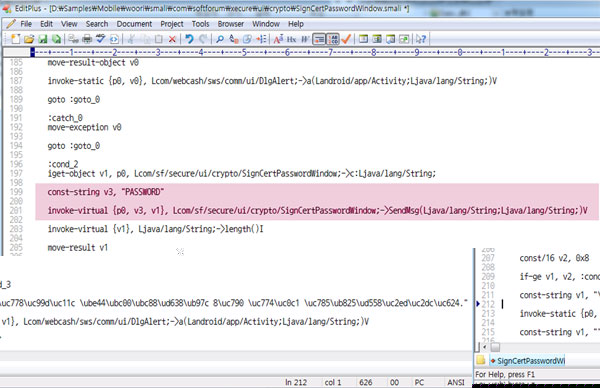600x388 pixels.
Task: Toggle the Output Window icon
Action: (x=377, y=39)
